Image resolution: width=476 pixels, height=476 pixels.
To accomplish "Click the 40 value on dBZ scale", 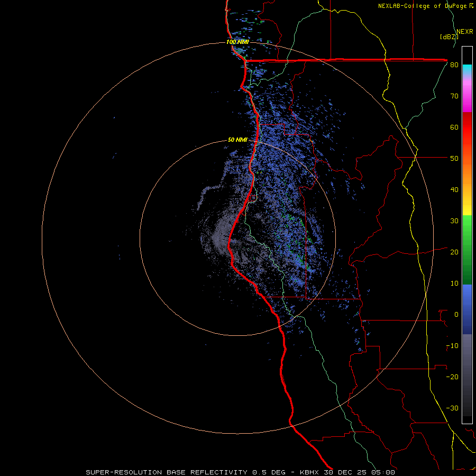I will click(x=454, y=190).
